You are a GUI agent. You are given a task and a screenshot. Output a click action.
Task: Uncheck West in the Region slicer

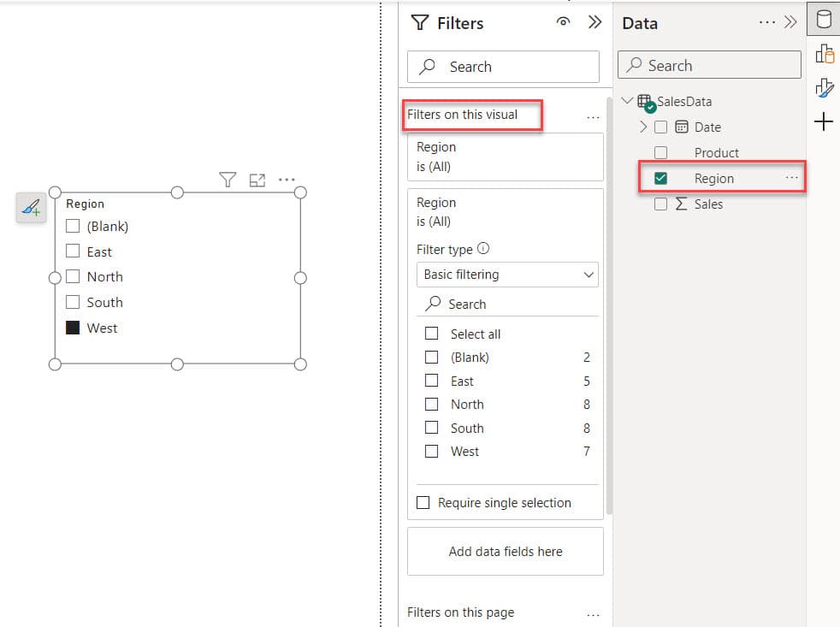[73, 328]
